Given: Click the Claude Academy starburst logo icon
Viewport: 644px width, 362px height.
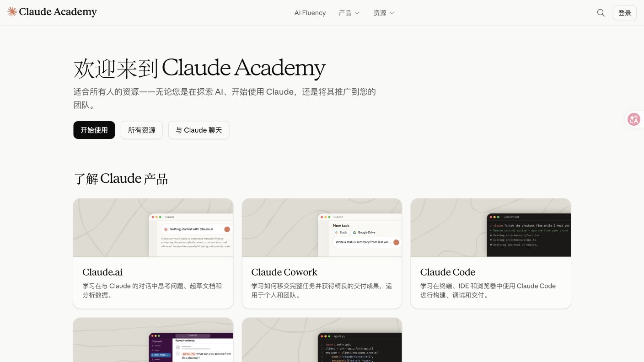Looking at the screenshot, I should [x=12, y=12].
